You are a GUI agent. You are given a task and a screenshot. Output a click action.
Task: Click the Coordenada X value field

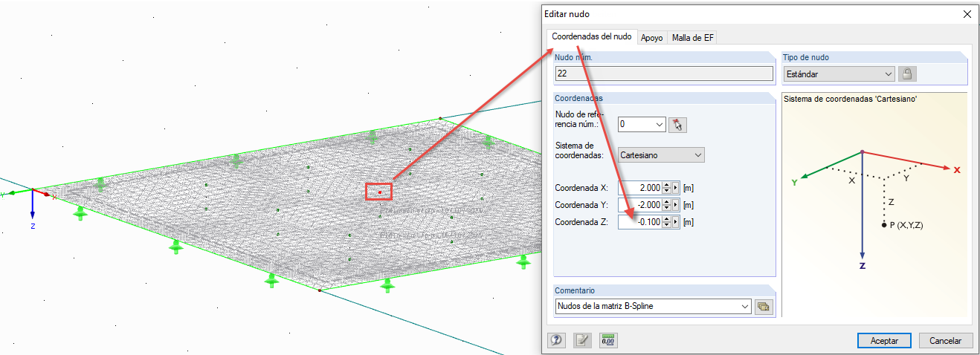point(639,188)
